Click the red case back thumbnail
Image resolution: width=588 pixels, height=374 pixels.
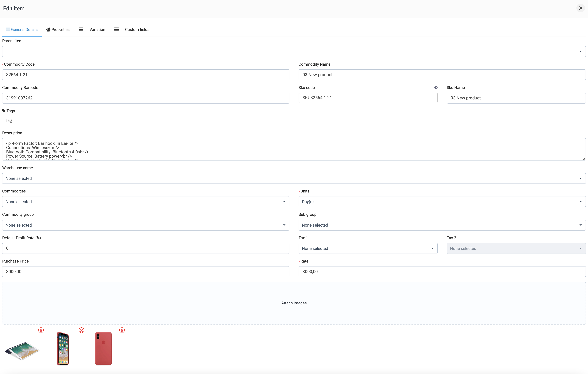click(x=103, y=349)
